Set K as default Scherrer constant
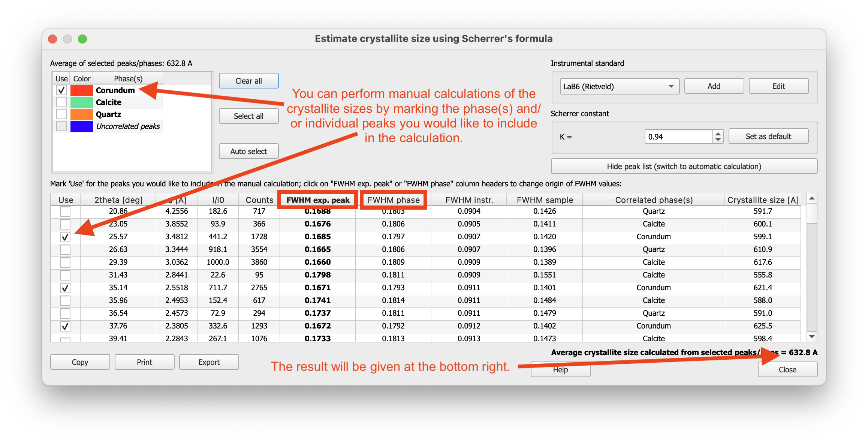 click(x=768, y=136)
